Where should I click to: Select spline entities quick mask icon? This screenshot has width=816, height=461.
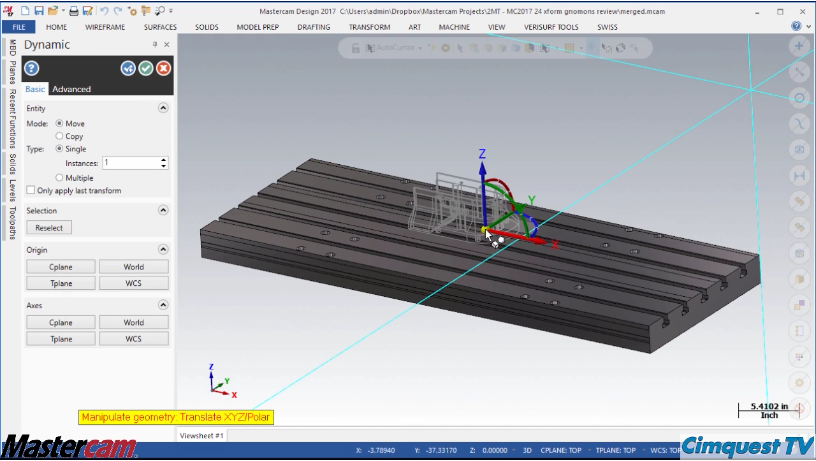tap(799, 124)
